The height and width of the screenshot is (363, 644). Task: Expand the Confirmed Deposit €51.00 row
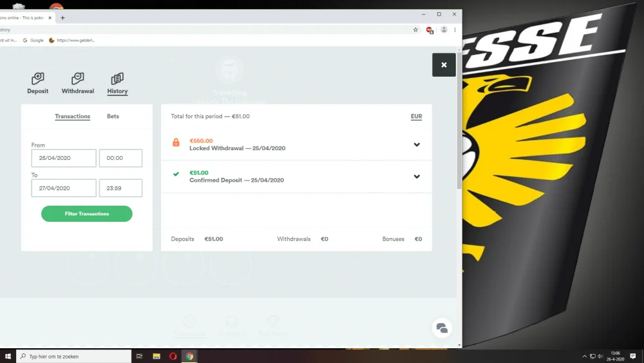417,177
